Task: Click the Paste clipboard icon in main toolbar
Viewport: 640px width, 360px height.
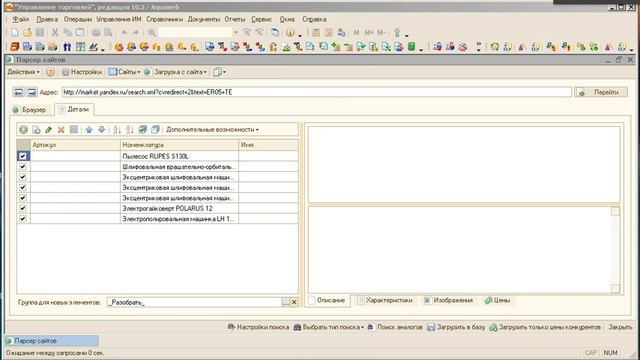Action: point(80,33)
